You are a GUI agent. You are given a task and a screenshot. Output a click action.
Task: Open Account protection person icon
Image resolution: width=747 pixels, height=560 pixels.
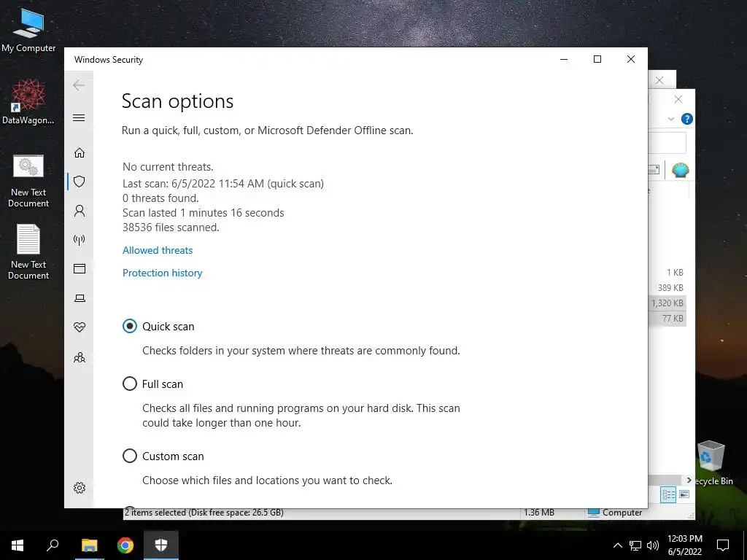tap(79, 211)
